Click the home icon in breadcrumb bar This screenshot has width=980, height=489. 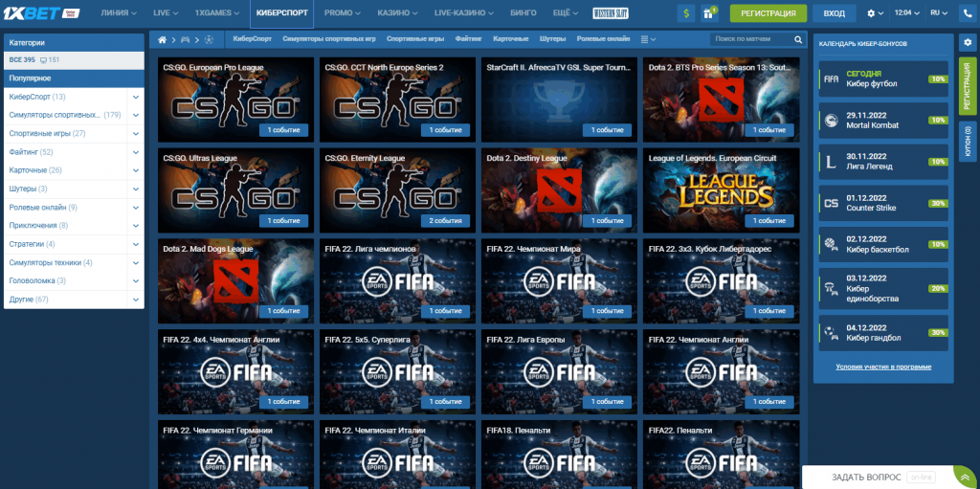(x=163, y=39)
